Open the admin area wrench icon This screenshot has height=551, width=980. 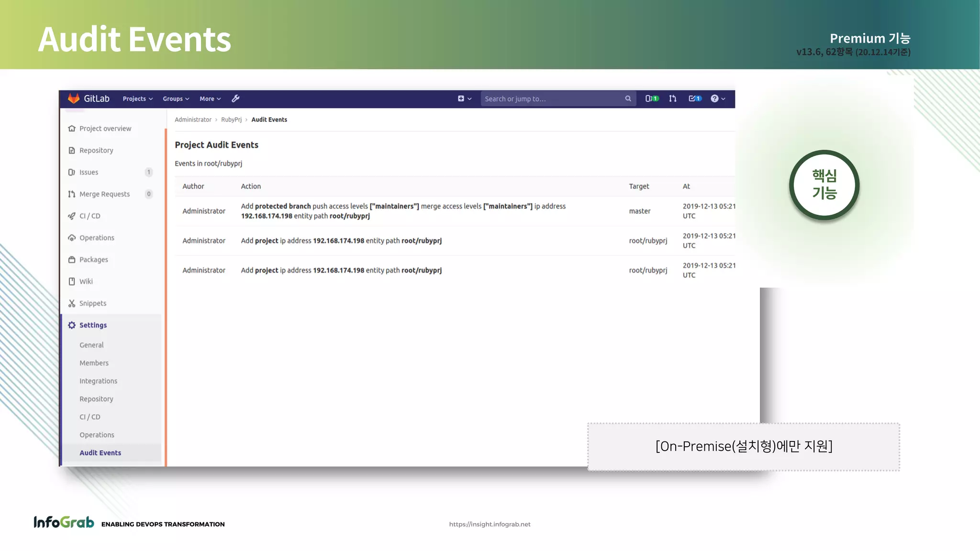point(235,99)
